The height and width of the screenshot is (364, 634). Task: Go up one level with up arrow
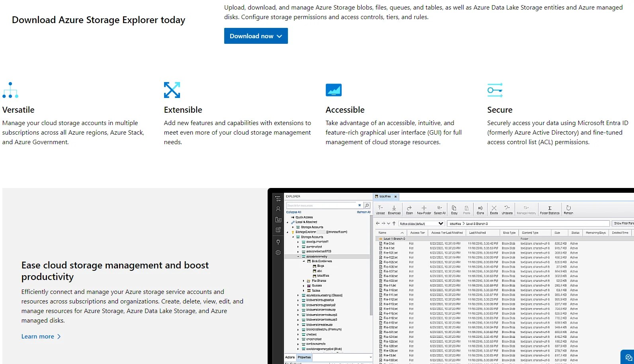[394, 223]
